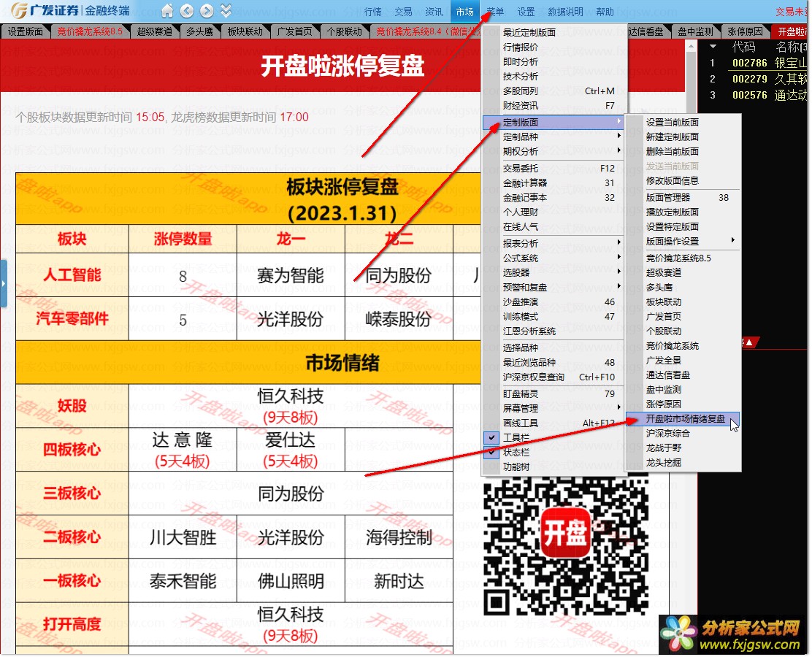Click the back arrow navigation icon
This screenshot has width=812, height=657.
[187, 10]
